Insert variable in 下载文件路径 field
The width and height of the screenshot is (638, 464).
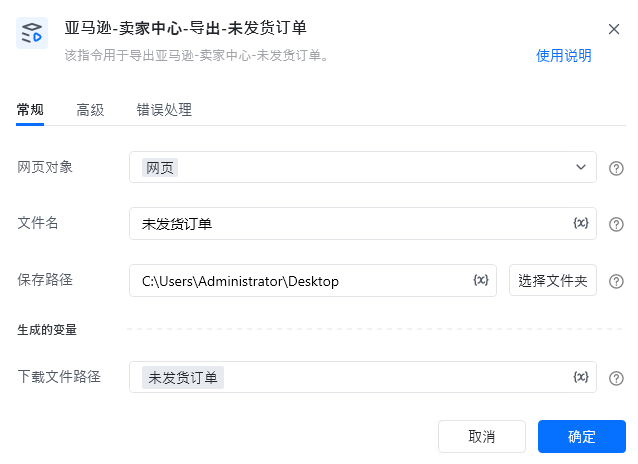pyautogui.click(x=581, y=377)
